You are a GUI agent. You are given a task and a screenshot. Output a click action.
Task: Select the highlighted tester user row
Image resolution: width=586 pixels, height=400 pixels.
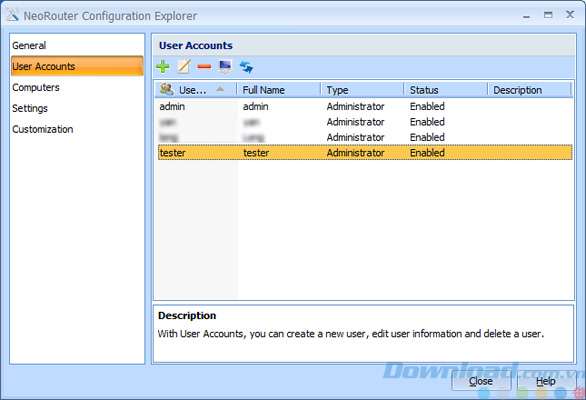[365, 153]
